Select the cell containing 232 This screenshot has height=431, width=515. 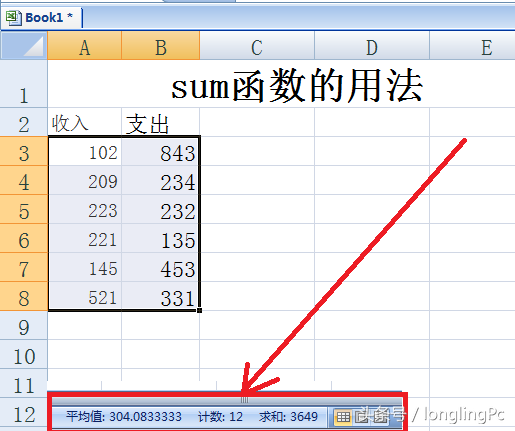[161, 209]
